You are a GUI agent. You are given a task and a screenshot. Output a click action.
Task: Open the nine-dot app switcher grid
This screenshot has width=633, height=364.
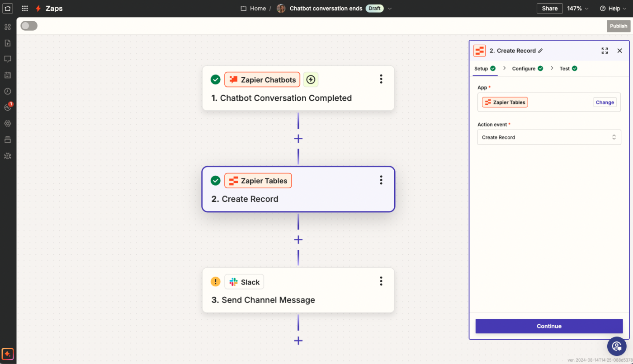[25, 9]
